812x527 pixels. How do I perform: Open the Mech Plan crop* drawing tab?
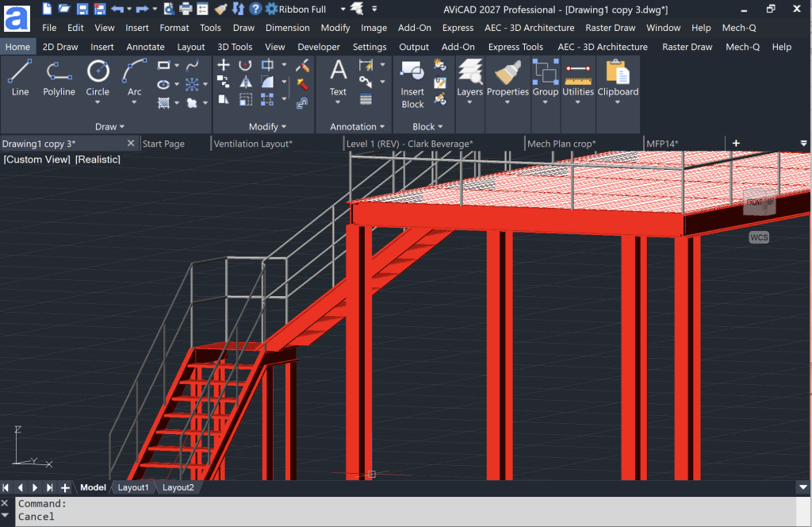(x=561, y=144)
